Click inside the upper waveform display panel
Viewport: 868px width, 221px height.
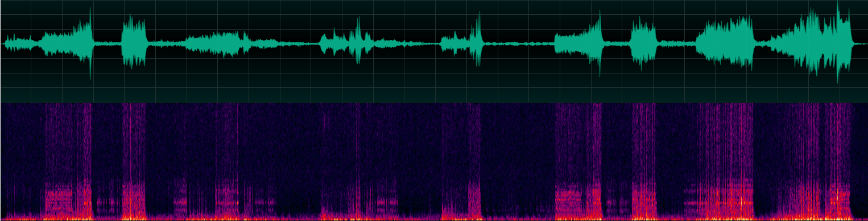[x=434, y=51]
